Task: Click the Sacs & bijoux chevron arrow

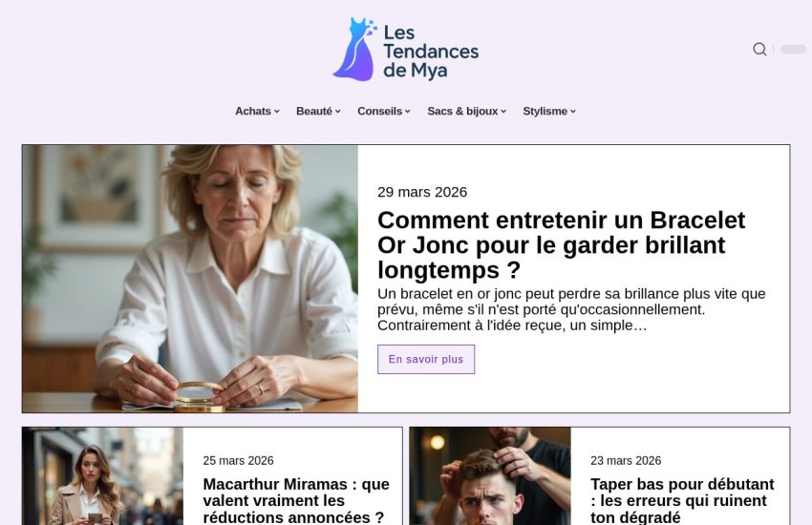Action: (x=503, y=112)
